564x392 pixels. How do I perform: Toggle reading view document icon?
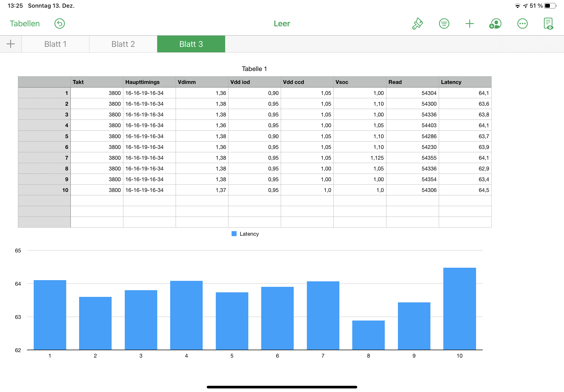pos(548,24)
